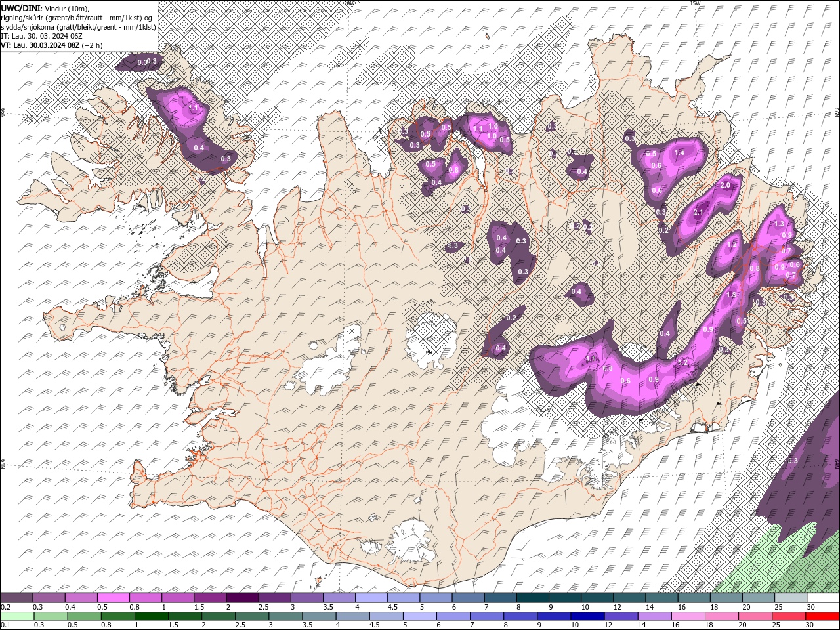Click the 2.0 snowfall value on the map
The height and width of the screenshot is (630, 840).
[725, 186]
